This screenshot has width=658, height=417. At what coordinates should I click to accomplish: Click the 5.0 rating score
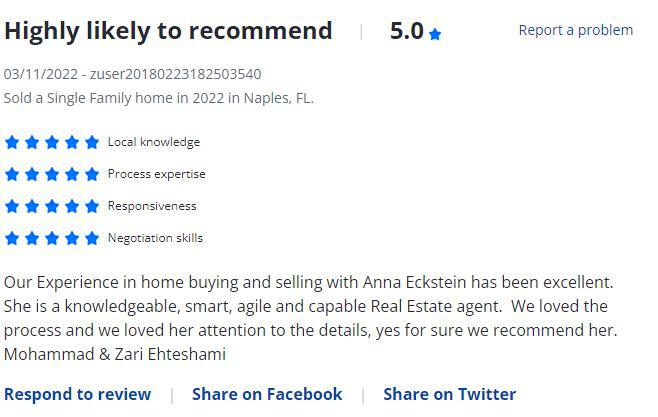pyautogui.click(x=406, y=31)
